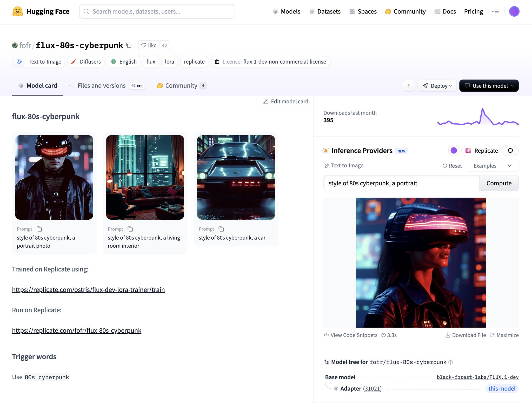The height and width of the screenshot is (404, 532).
Task: Open Pricing in top navigation
Action: (473, 11)
